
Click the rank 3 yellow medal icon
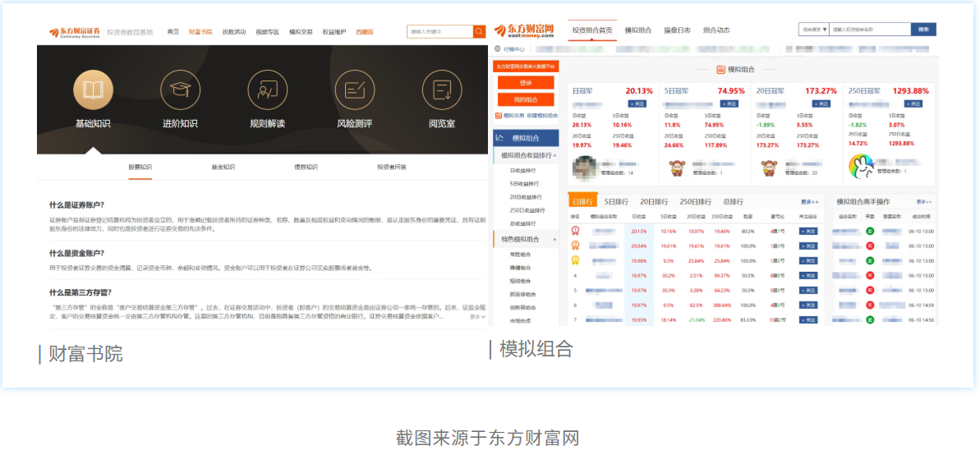click(574, 260)
